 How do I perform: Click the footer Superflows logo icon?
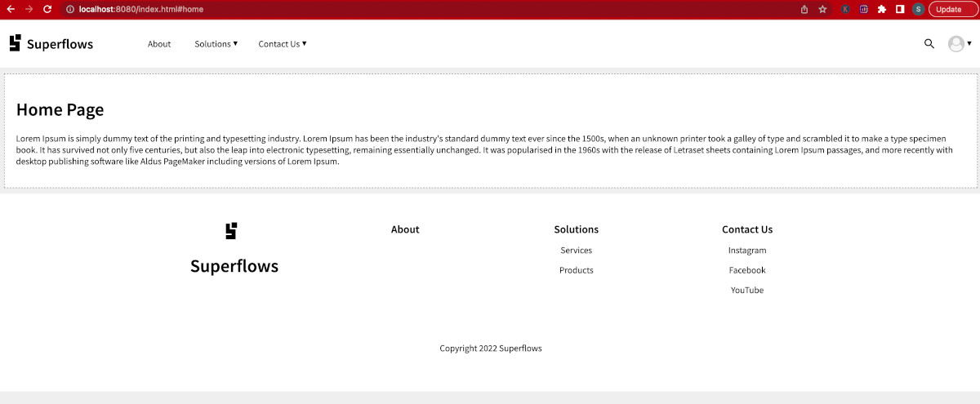point(231,231)
